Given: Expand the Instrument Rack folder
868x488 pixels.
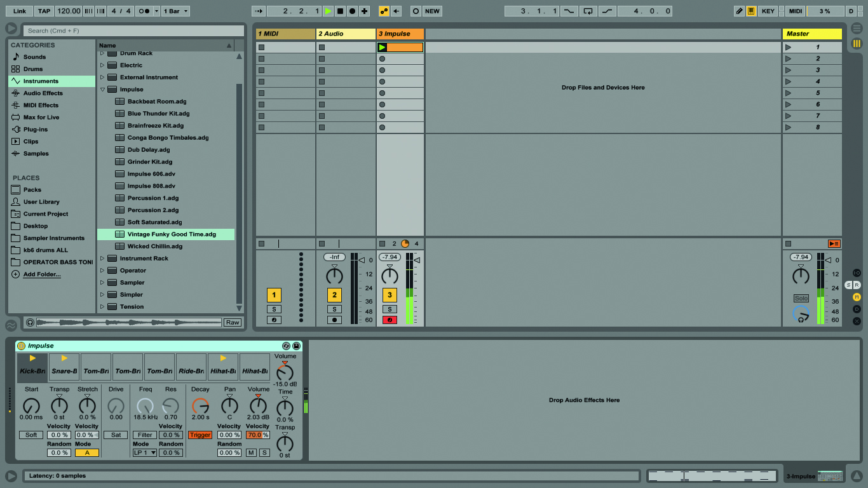Looking at the screenshot, I should (x=102, y=258).
